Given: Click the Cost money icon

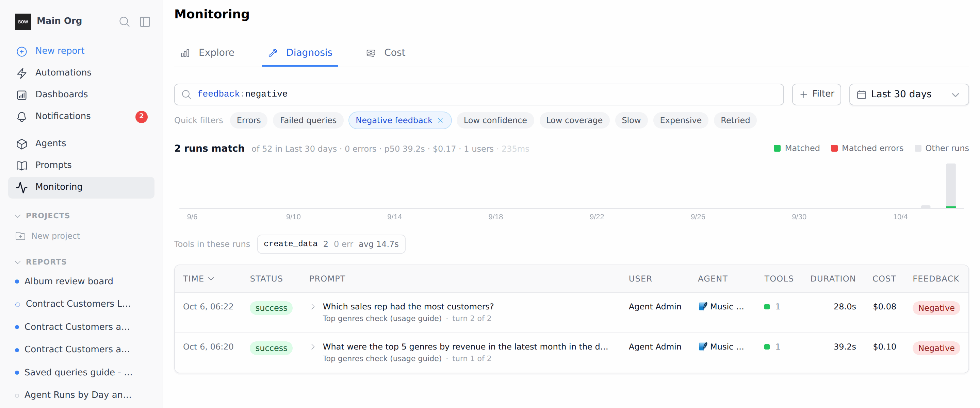Looking at the screenshot, I should [x=371, y=53].
